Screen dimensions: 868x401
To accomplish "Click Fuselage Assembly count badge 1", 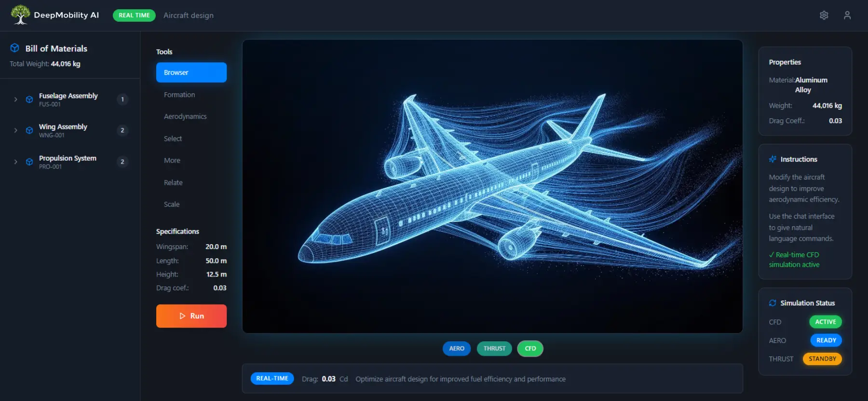I will click(x=122, y=99).
